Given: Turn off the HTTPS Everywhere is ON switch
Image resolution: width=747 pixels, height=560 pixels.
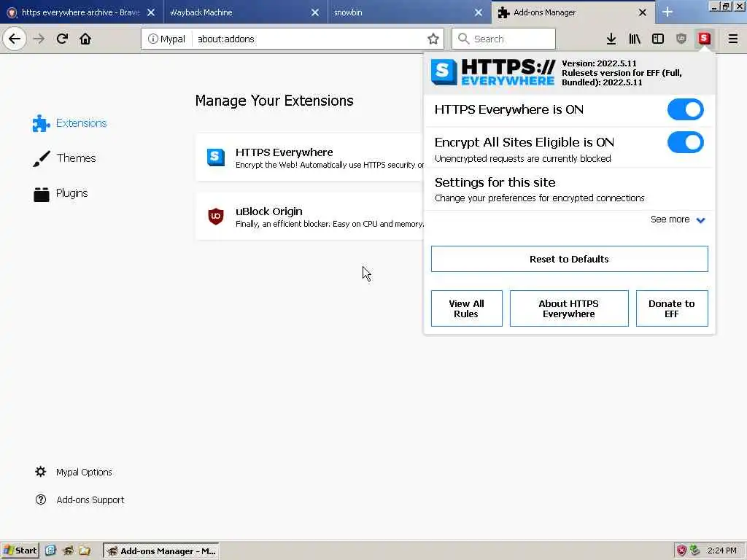Looking at the screenshot, I should 685,109.
